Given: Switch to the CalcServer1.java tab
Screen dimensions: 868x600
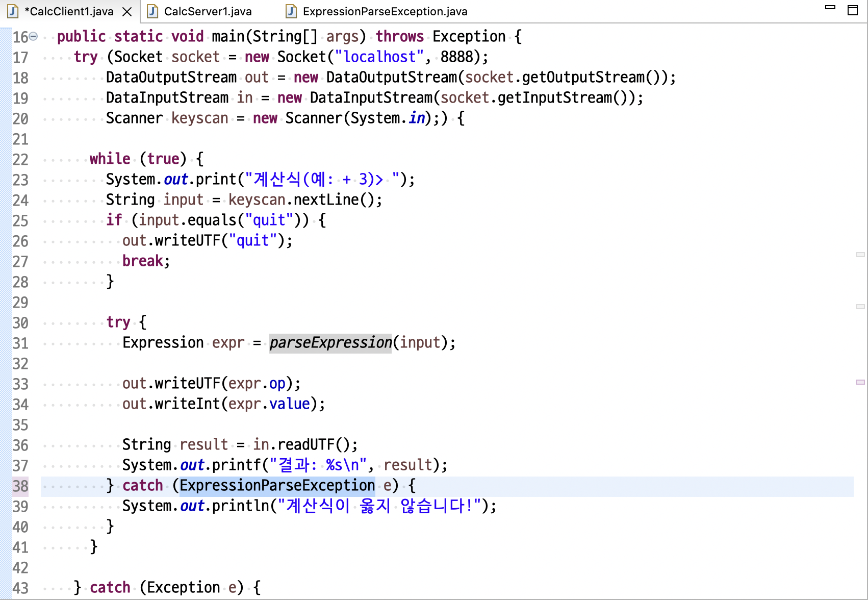Looking at the screenshot, I should (x=208, y=11).
